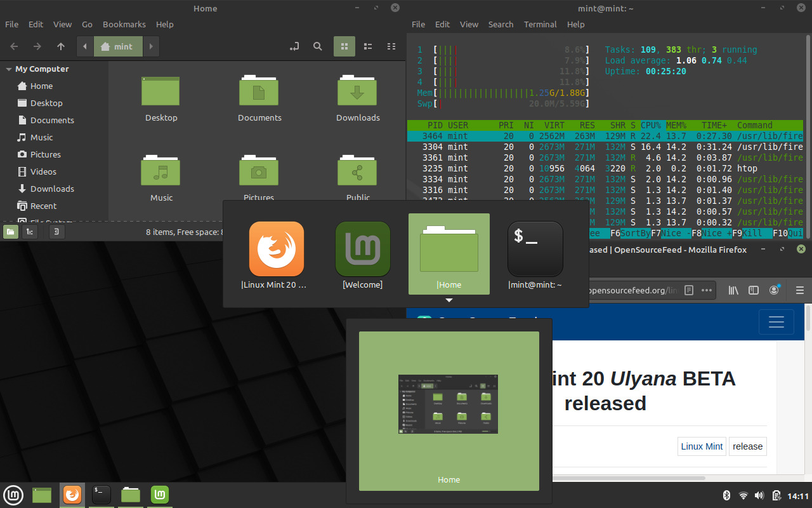Toggle Firefox sidebar

[754, 290]
